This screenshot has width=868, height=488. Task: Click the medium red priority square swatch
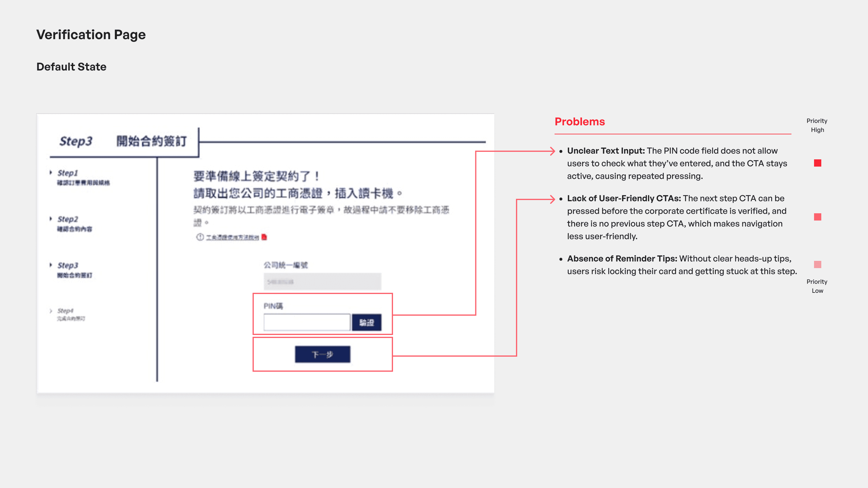(817, 217)
